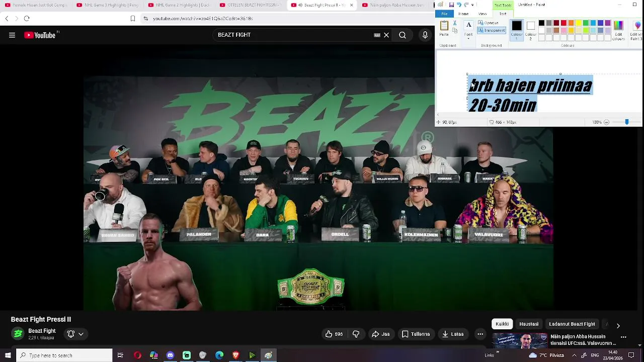The height and width of the screenshot is (362, 644).
Task: Dislike the video with thumbs down
Action: [x=356, y=334]
